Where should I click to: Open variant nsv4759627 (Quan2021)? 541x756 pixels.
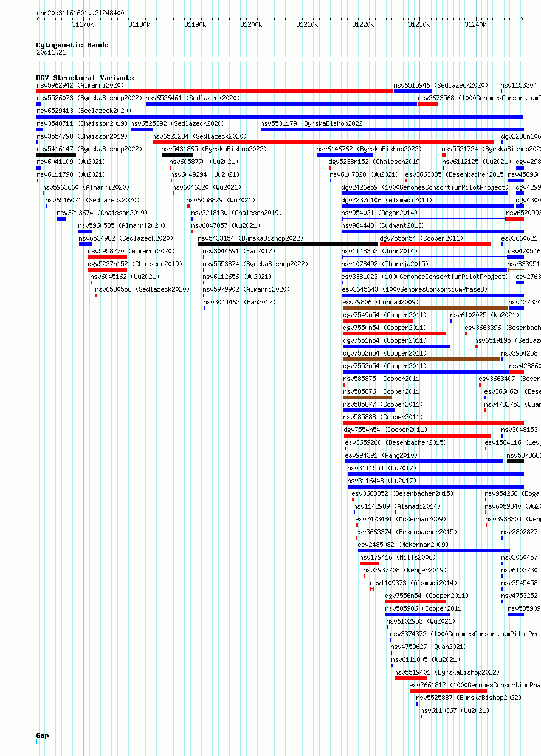(x=429, y=647)
